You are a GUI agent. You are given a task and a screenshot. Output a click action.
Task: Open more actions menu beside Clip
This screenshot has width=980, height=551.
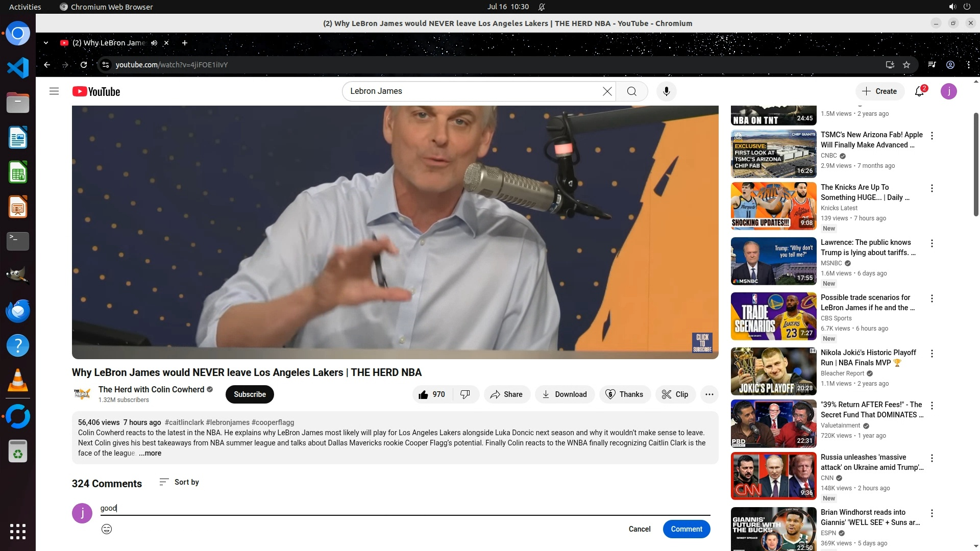709,394
